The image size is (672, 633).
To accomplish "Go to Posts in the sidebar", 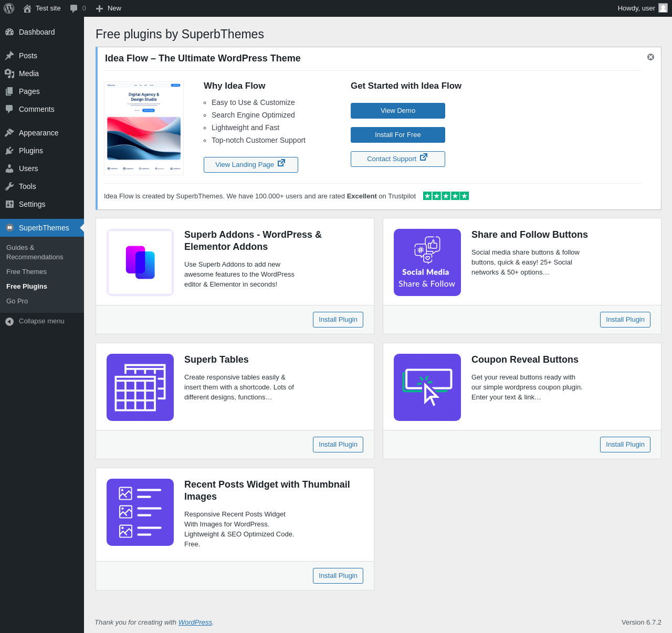I will point(42,56).
